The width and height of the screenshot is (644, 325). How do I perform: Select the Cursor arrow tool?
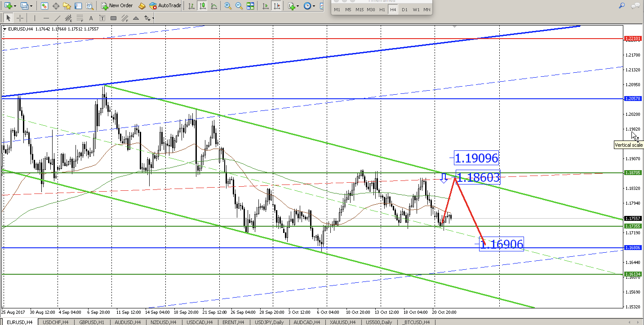tap(9, 18)
